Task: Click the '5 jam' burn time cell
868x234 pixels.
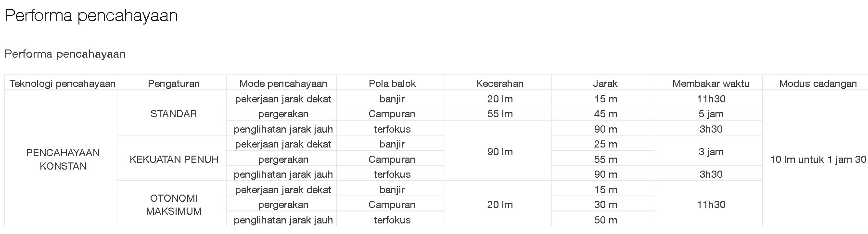Action: tap(711, 114)
